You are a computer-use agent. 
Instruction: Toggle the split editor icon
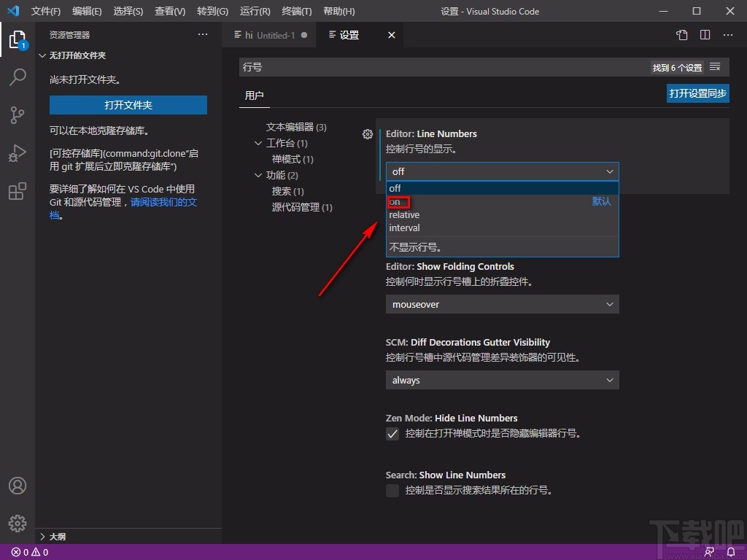(705, 35)
